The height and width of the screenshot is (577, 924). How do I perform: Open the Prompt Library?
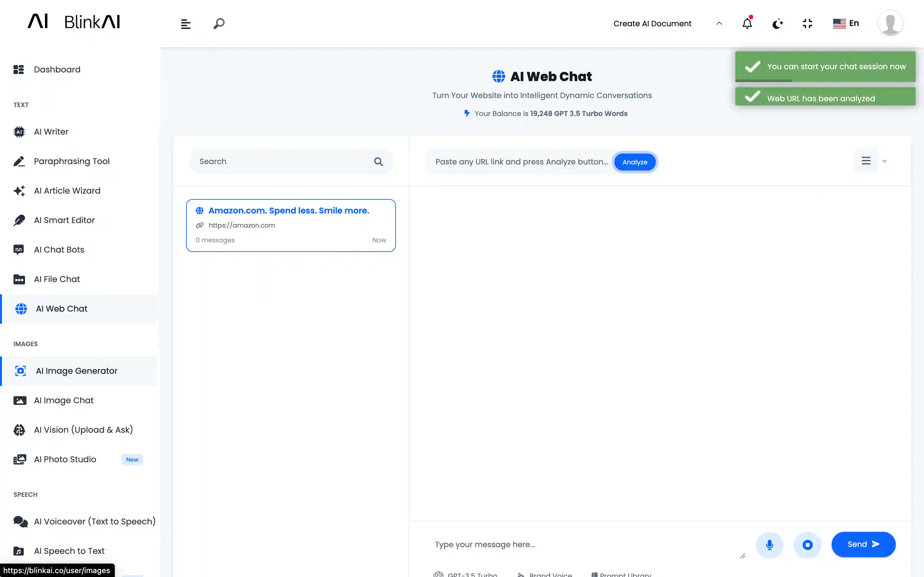tap(621, 574)
